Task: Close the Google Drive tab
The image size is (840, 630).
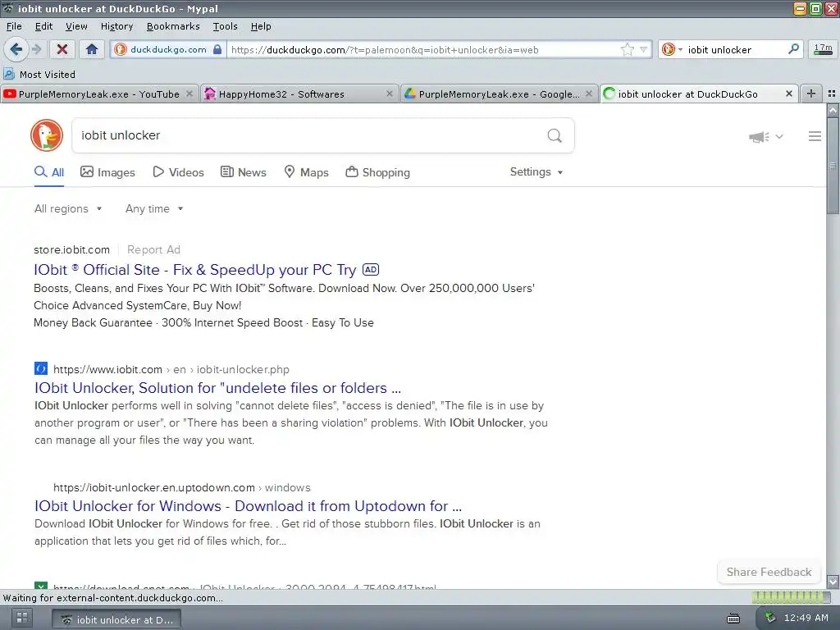Action: coord(589,94)
